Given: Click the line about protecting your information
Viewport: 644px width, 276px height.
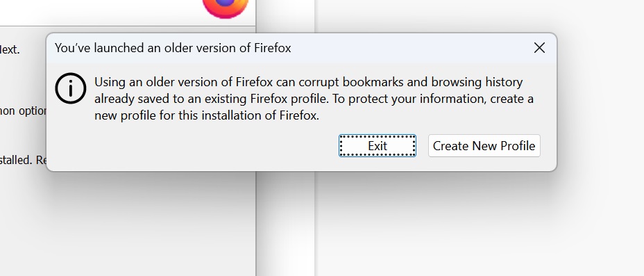Looking at the screenshot, I should coord(314,99).
